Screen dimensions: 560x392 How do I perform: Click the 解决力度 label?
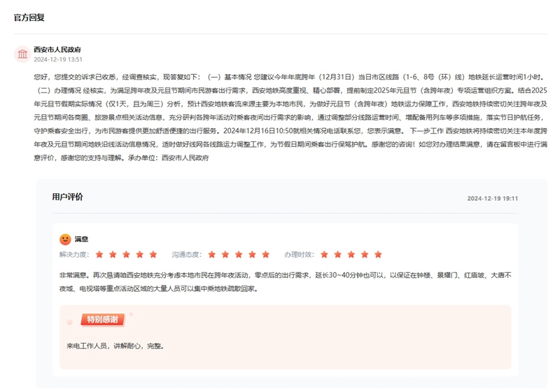pos(74,255)
